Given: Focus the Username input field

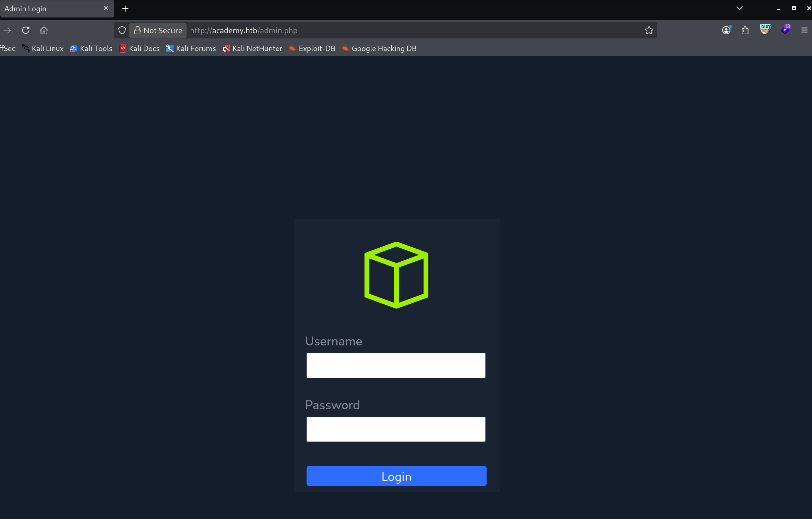Looking at the screenshot, I should pyautogui.click(x=396, y=365).
